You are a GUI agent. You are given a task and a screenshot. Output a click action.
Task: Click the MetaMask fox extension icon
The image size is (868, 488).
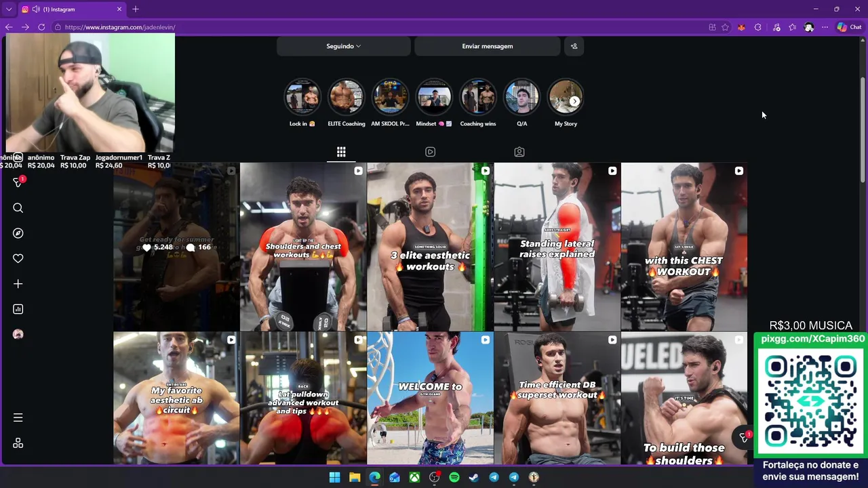point(741,27)
